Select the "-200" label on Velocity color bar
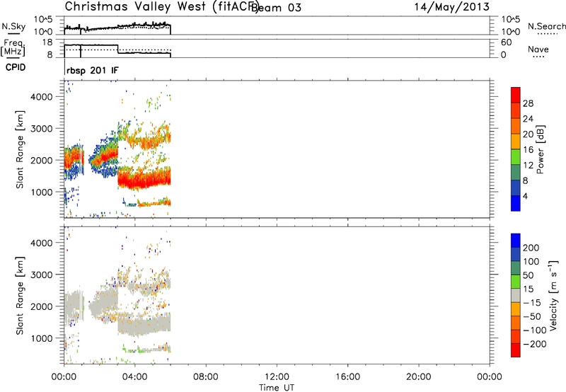This screenshot has width=566, height=392. [x=535, y=344]
